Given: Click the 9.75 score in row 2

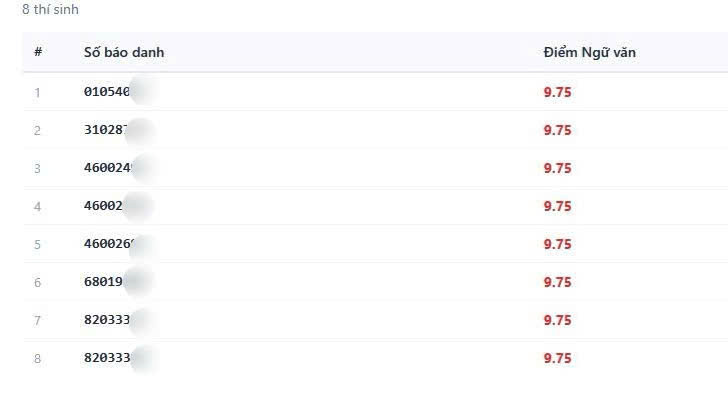Looking at the screenshot, I should tap(558, 130).
